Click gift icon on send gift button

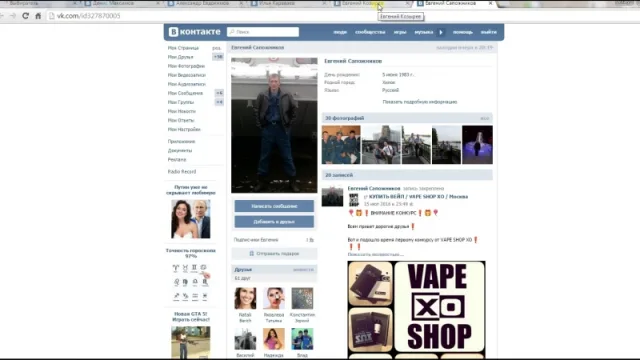pos(251,253)
